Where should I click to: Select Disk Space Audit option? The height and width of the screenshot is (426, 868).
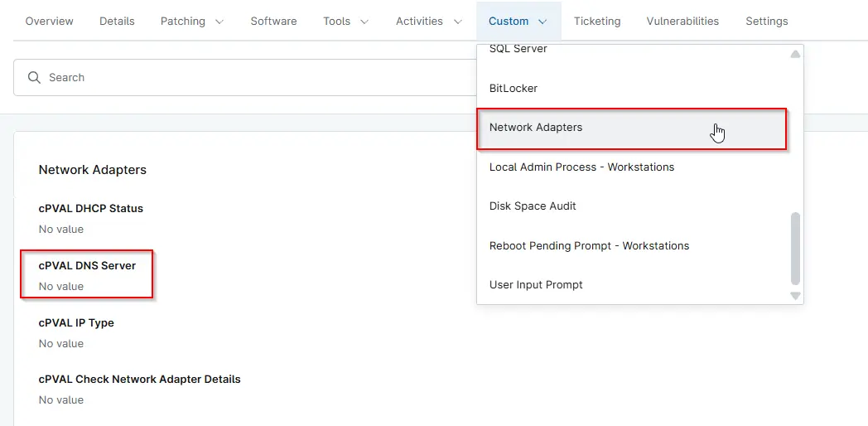click(x=533, y=206)
